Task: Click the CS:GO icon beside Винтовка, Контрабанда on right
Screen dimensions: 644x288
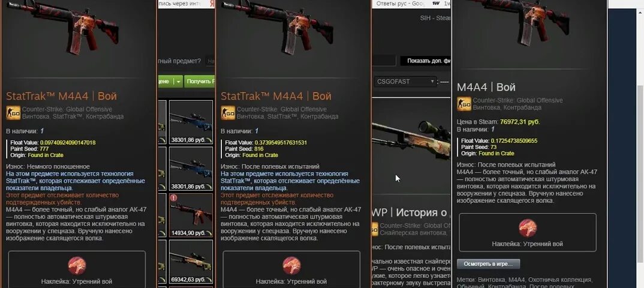Action: coord(464,104)
